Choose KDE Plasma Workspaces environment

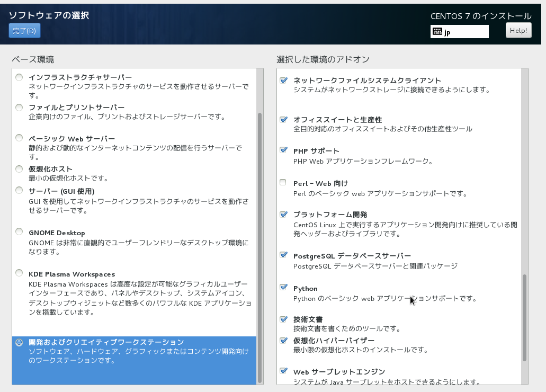(x=19, y=273)
